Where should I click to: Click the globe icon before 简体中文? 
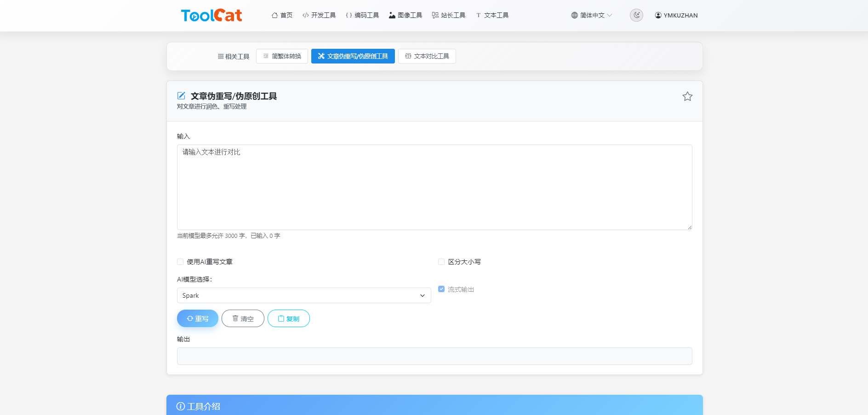click(x=573, y=15)
